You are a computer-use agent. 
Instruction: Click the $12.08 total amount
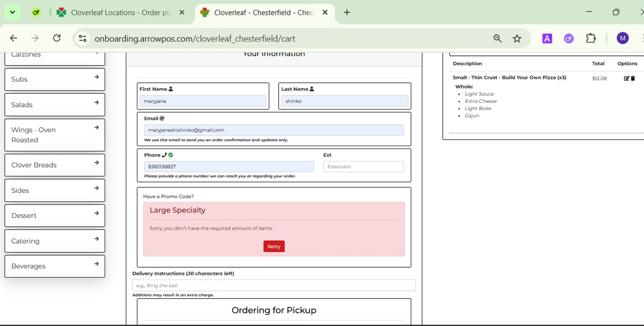599,79
